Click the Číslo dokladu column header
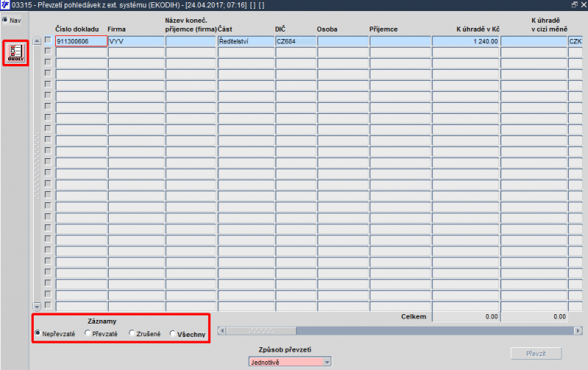This screenshot has width=588, height=370. [77, 29]
